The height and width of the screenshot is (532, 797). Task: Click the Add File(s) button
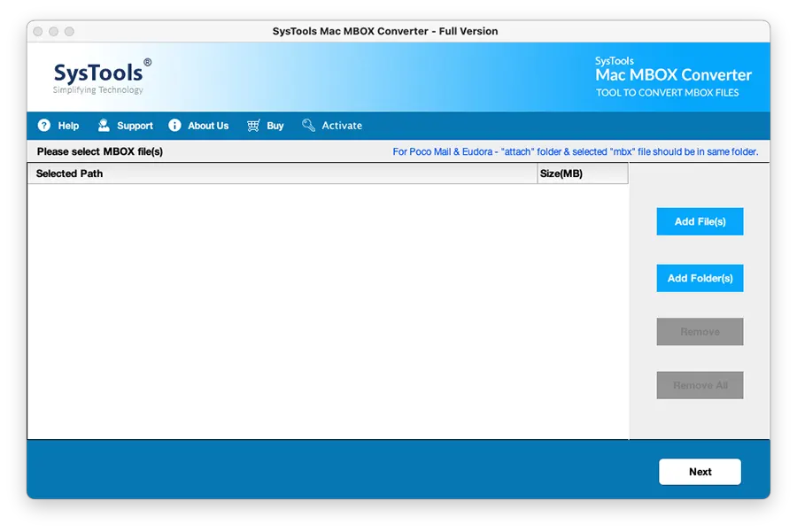(x=700, y=221)
